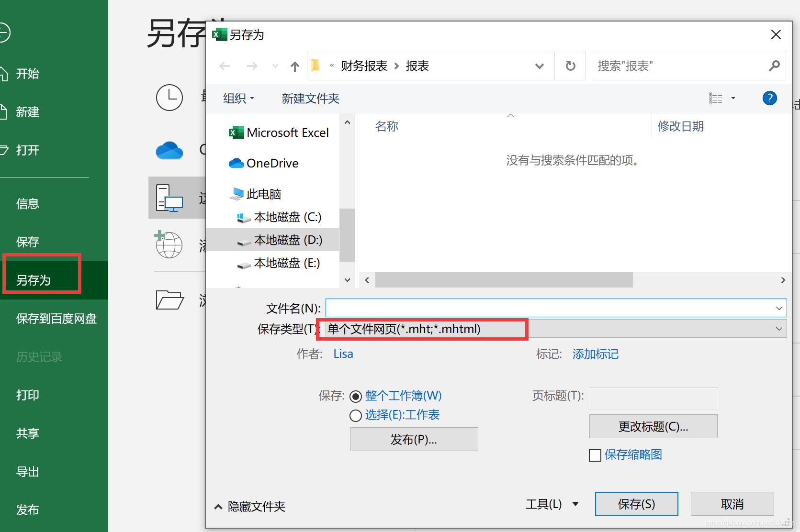Click the search magnifier in the search box
Screen dimensions: 800x532
coord(774,66)
